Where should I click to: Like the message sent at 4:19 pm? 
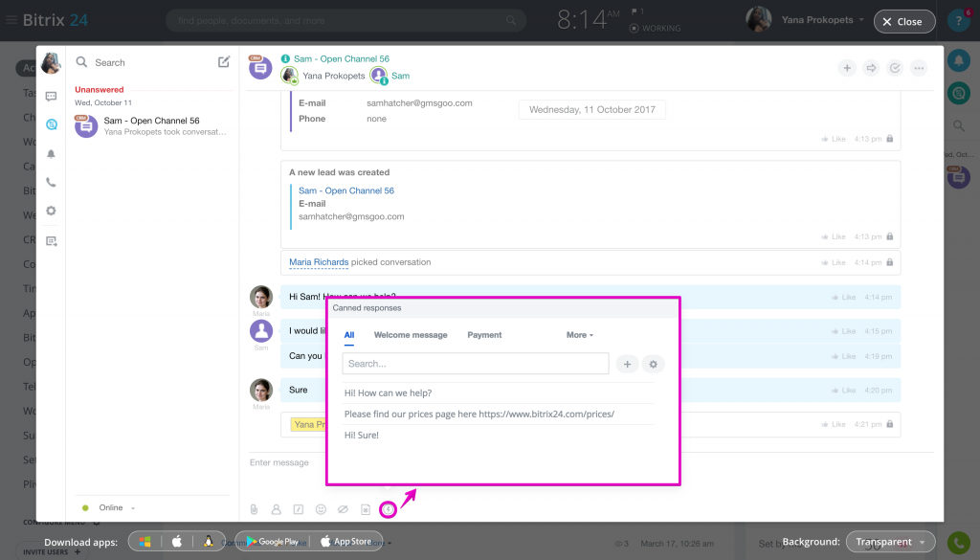(842, 356)
